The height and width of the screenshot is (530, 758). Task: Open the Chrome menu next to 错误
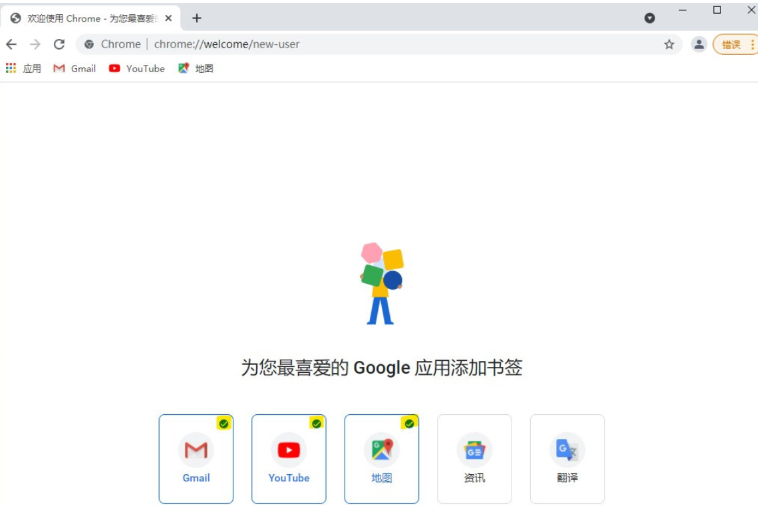click(752, 44)
